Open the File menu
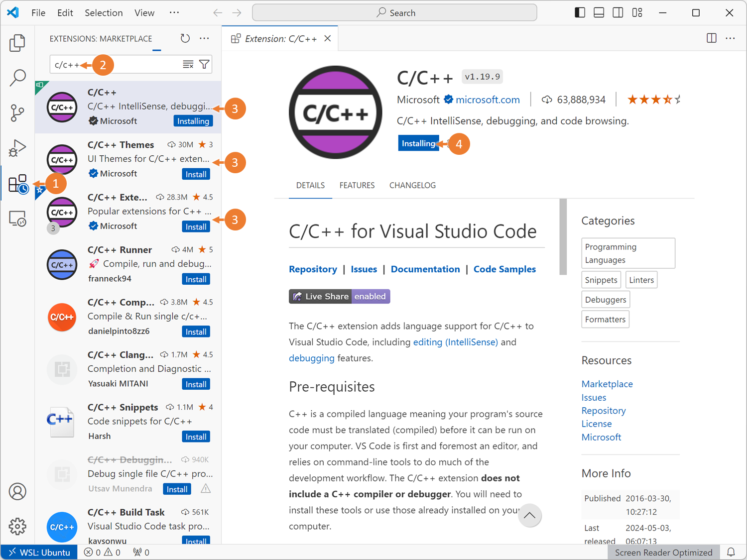Viewport: 747px width, 560px height. pos(38,13)
